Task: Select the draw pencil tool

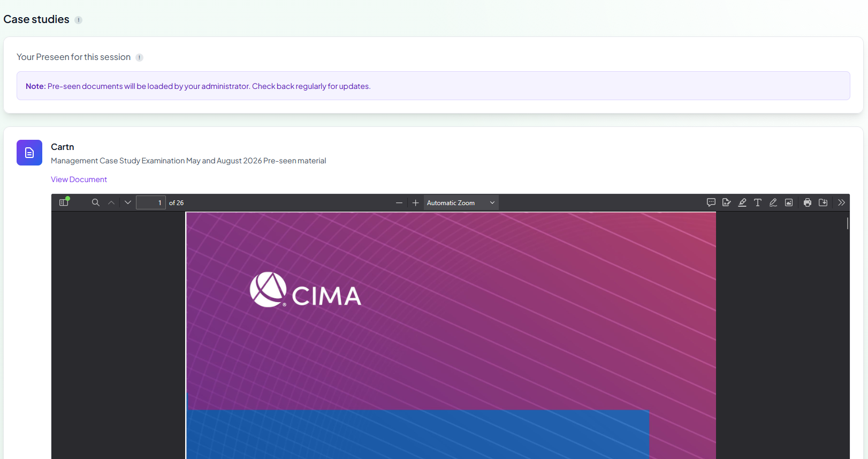Action: click(x=773, y=202)
